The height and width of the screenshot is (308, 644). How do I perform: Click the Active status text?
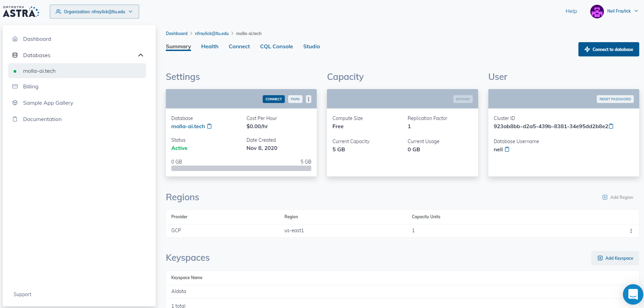coord(179,148)
